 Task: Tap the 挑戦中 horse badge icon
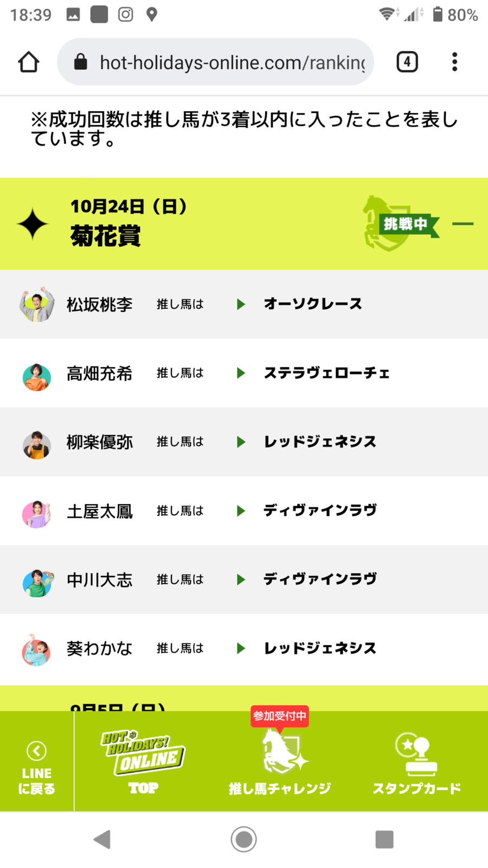[400, 224]
